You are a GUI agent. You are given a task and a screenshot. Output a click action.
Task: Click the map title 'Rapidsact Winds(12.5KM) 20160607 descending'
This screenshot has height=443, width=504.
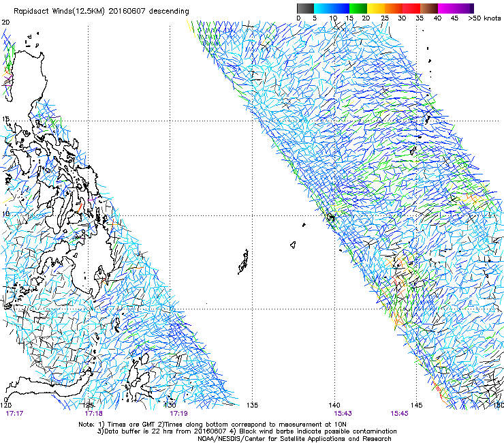pos(101,12)
